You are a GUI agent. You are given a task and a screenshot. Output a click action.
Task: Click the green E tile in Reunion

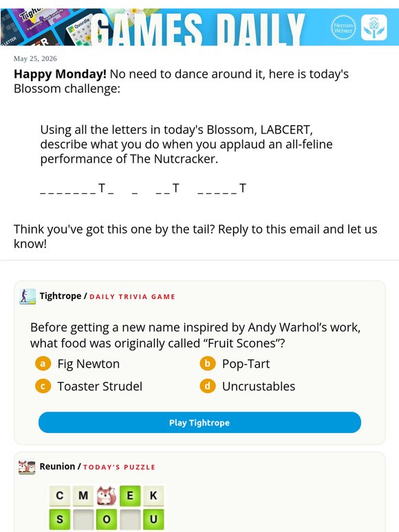coord(130,496)
